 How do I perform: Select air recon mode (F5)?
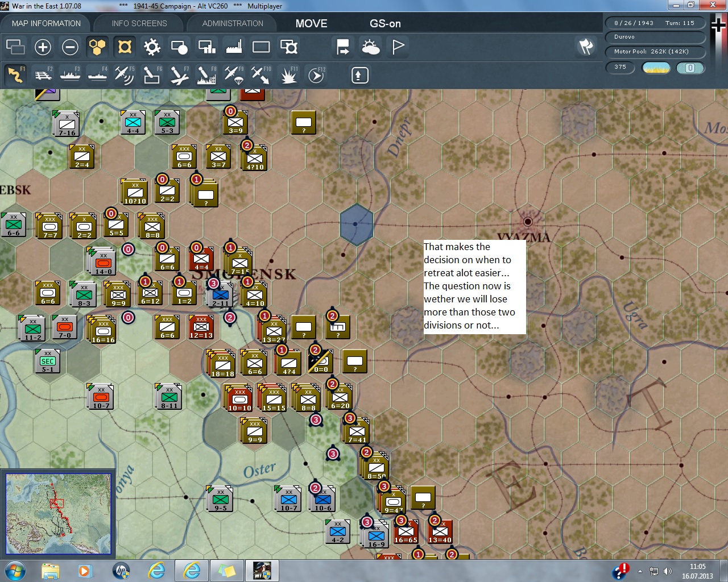[x=125, y=74]
